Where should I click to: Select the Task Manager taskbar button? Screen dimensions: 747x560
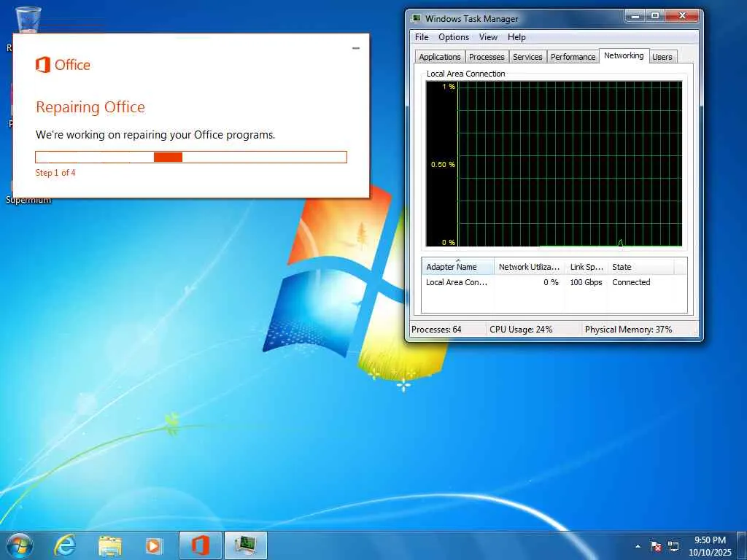tap(246, 545)
